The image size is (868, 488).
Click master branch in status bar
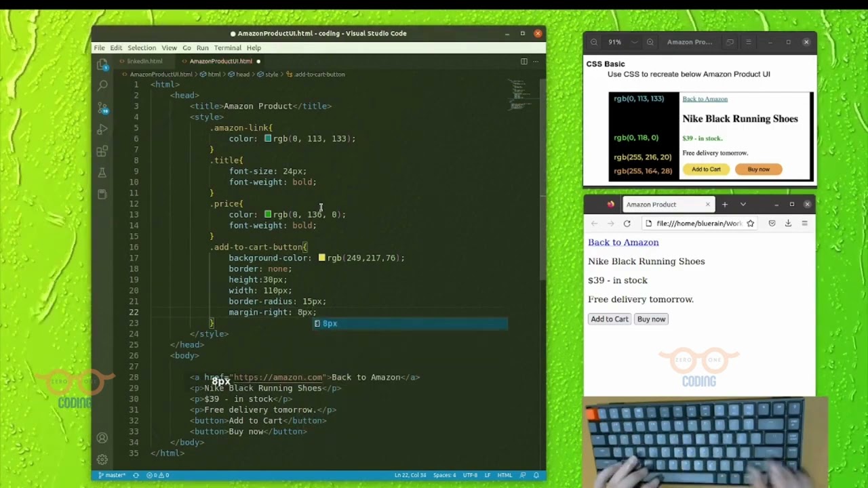coord(113,475)
